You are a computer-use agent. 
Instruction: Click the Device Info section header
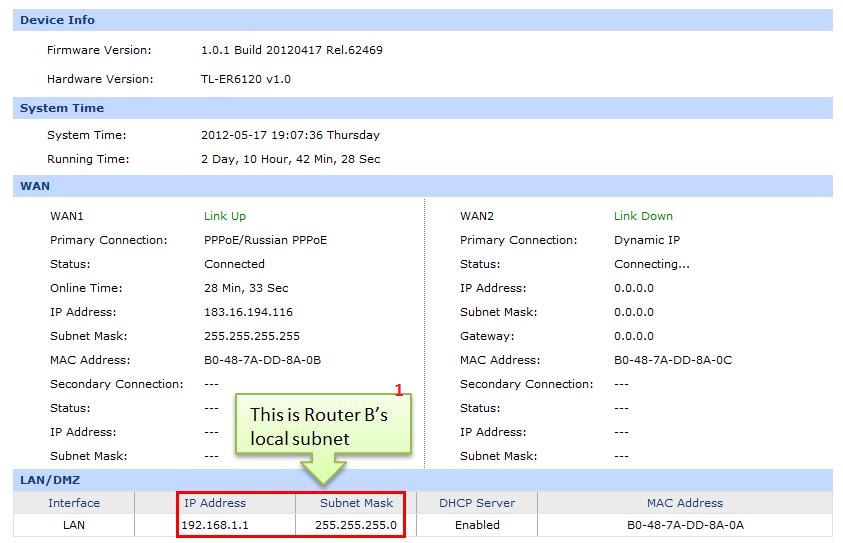[x=423, y=20]
